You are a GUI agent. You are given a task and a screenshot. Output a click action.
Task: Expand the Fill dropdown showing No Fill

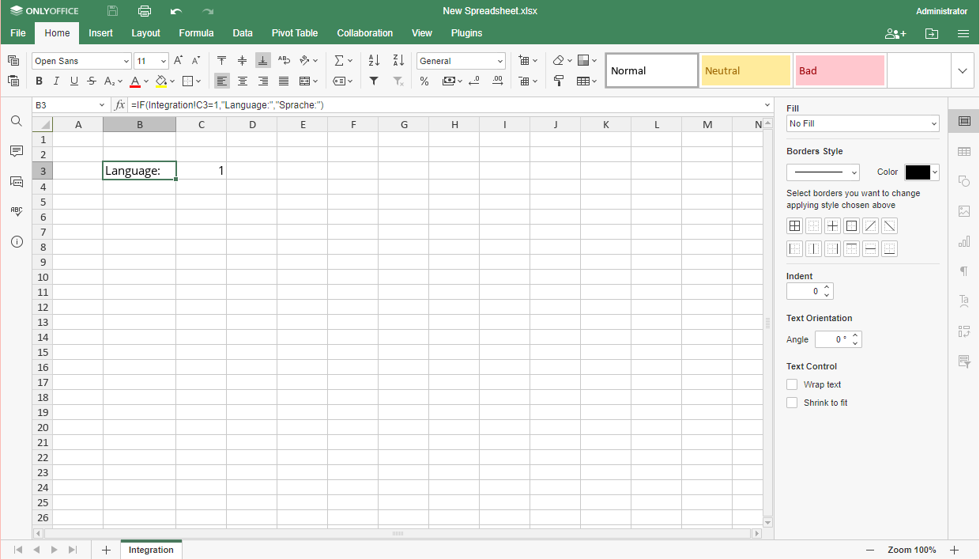[x=862, y=123]
